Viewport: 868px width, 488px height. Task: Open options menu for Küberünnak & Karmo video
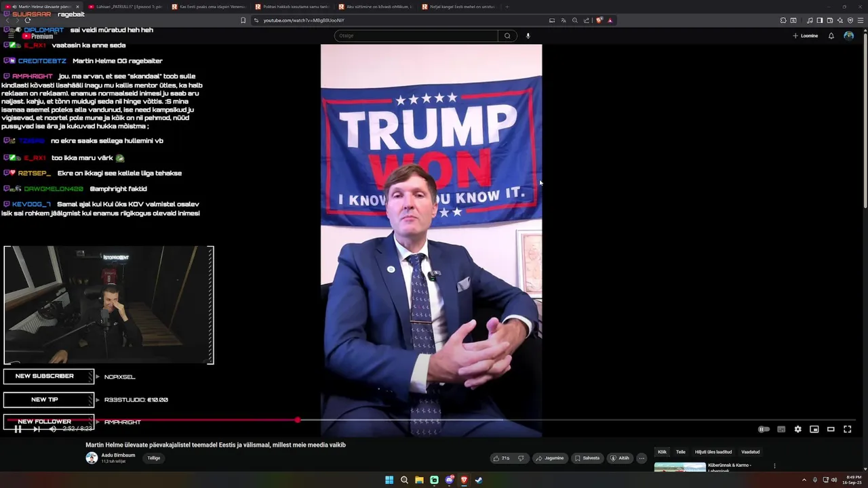tap(774, 466)
